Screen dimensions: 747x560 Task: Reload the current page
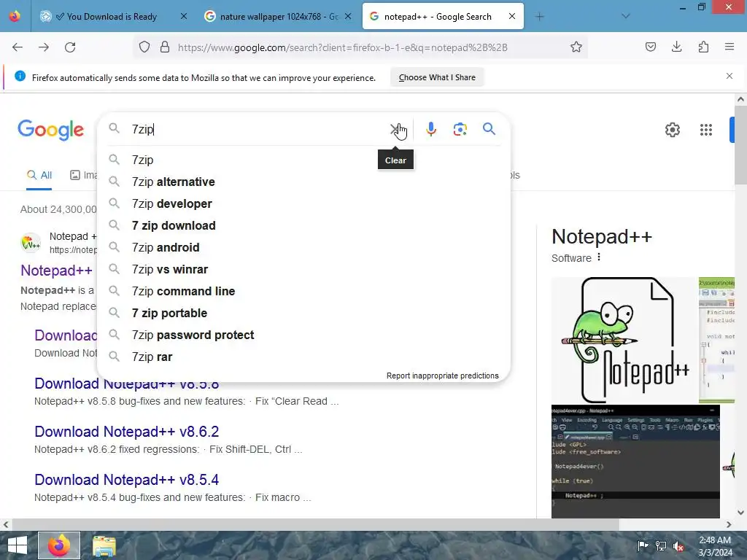(x=70, y=47)
